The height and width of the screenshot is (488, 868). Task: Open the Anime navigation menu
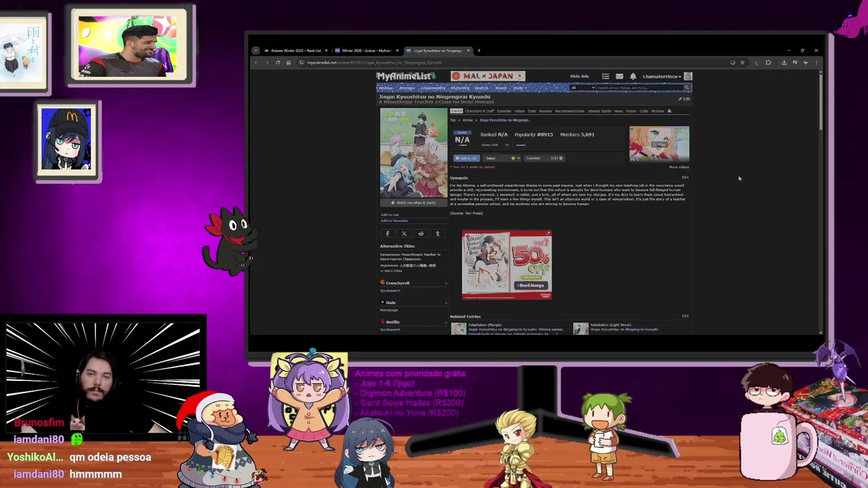coord(386,88)
